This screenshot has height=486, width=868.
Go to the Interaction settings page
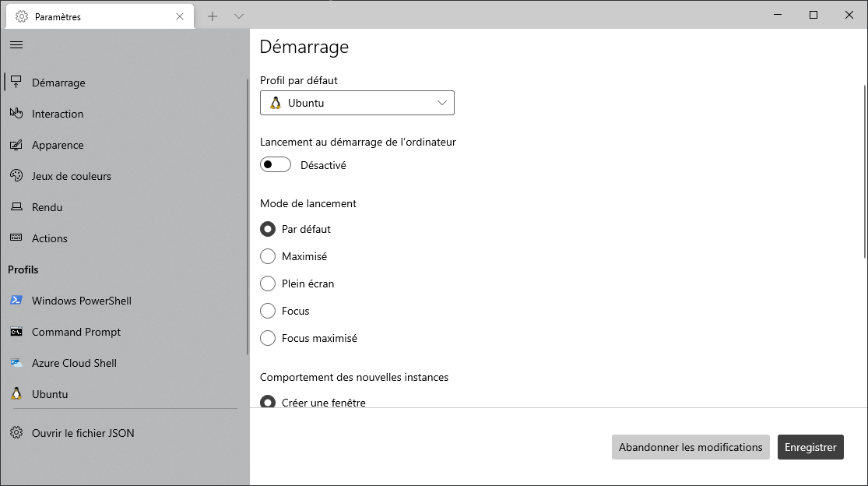[x=124, y=114]
